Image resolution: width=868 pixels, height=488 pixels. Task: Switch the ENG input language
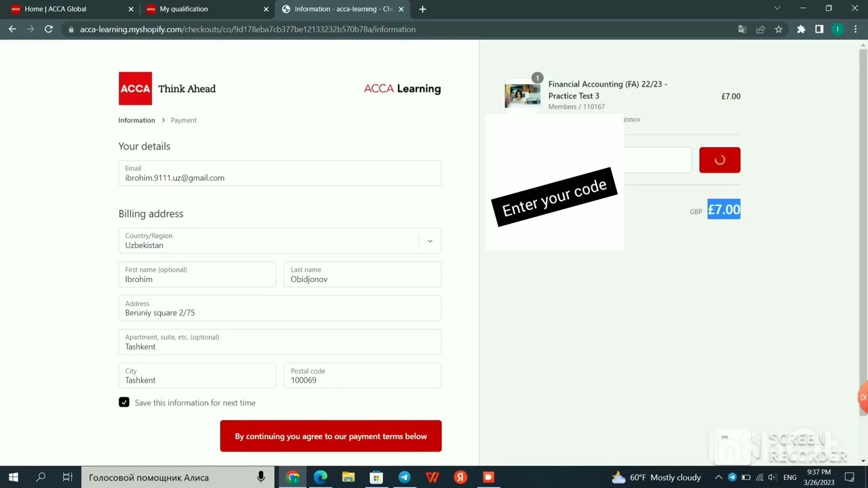click(790, 477)
